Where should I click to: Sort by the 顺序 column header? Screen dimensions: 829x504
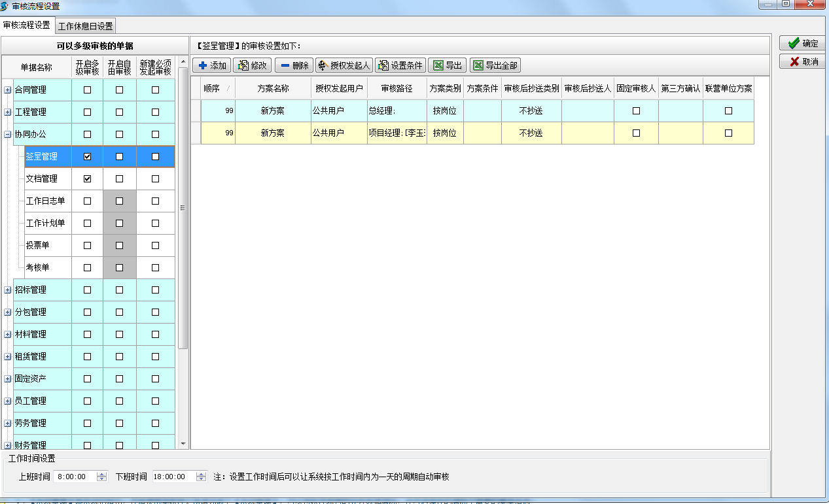(x=211, y=88)
